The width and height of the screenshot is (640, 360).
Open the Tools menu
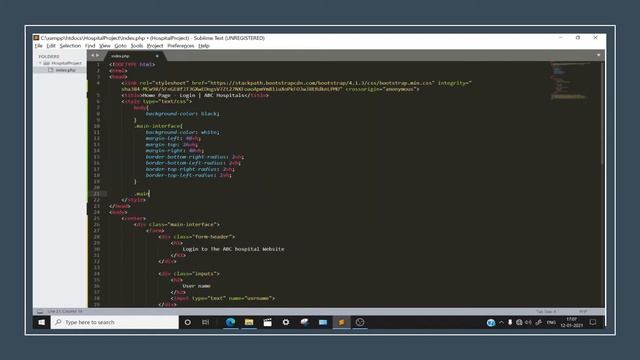pyautogui.click(x=137, y=46)
